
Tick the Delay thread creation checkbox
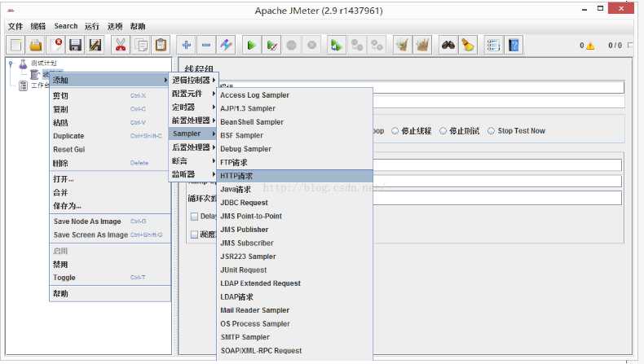click(194, 217)
